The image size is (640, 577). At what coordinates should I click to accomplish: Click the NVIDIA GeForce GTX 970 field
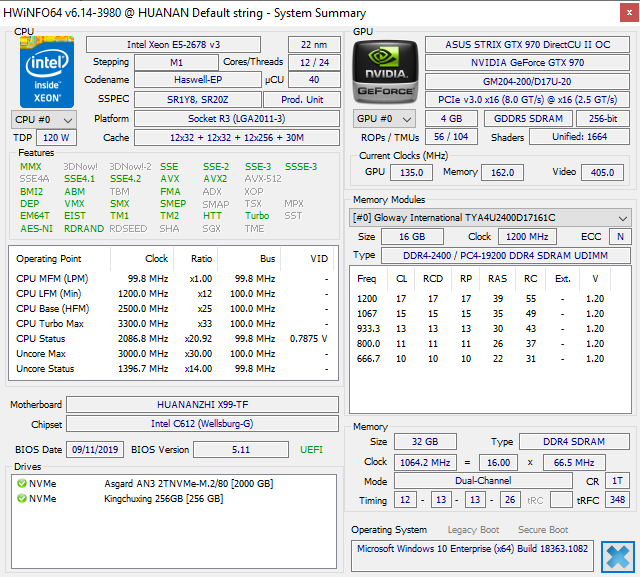coord(527,62)
